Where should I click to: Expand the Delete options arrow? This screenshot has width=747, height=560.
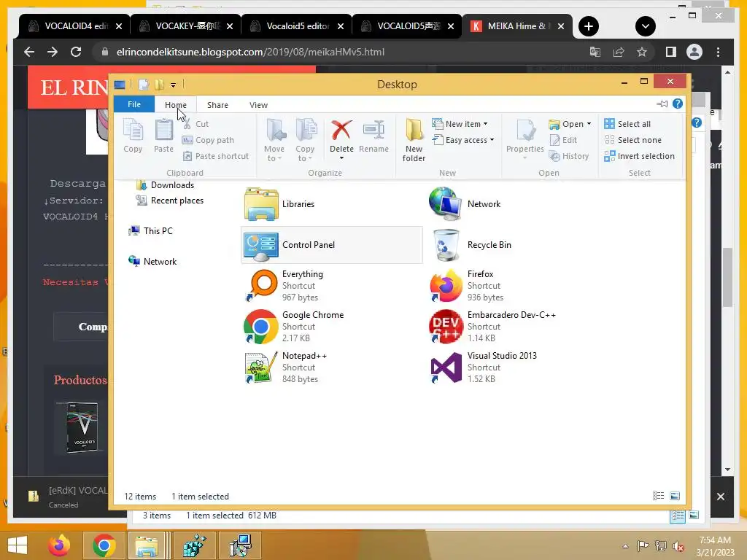(341, 158)
